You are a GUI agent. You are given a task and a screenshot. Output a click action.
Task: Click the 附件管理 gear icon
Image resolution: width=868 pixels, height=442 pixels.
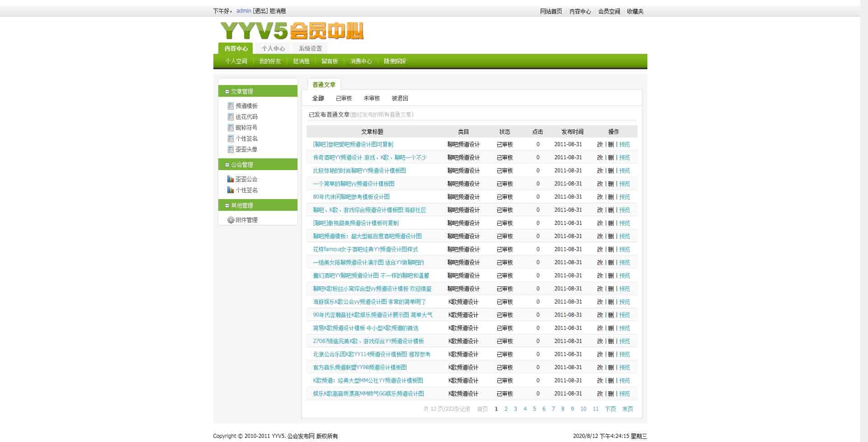coord(231,220)
